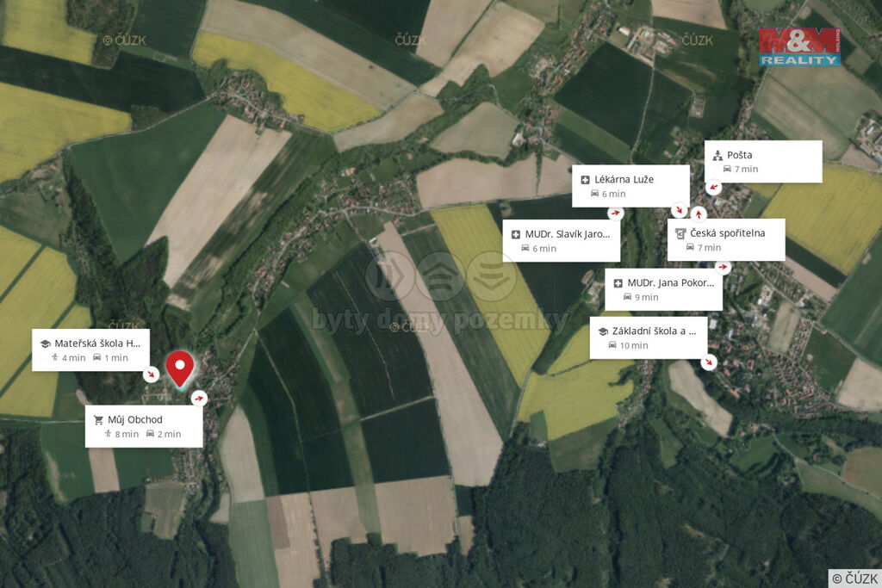
Task: Click the M&M Reality logo
Action: tap(799, 46)
